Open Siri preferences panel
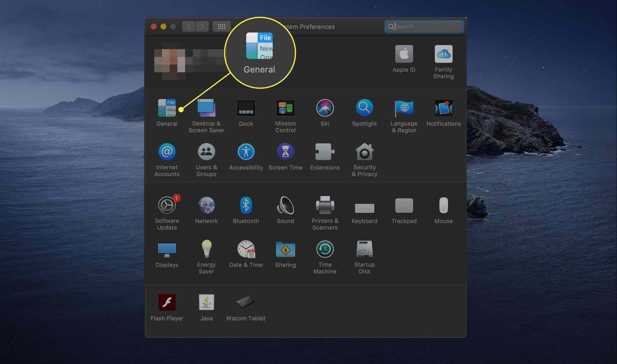 [325, 112]
